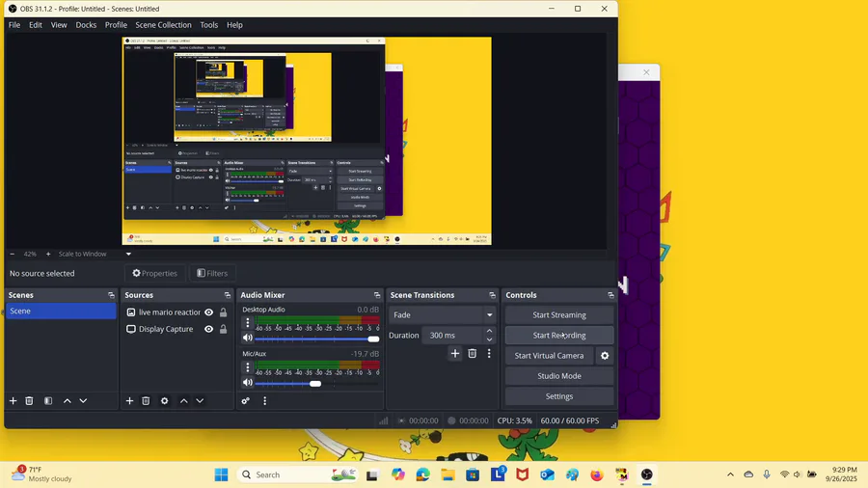Open the Scene Collection menu

163,25
